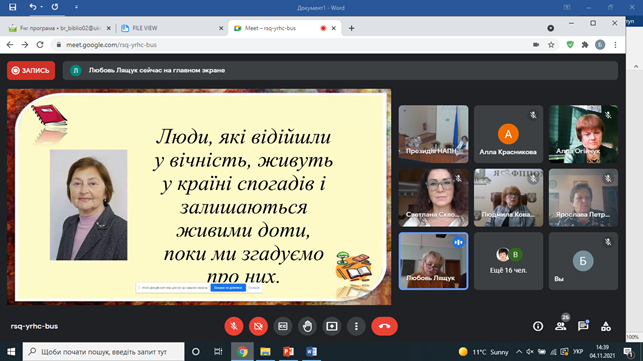Click the Windows taskbar search box
Viewport: 643px width, 361px height.
coord(103,352)
